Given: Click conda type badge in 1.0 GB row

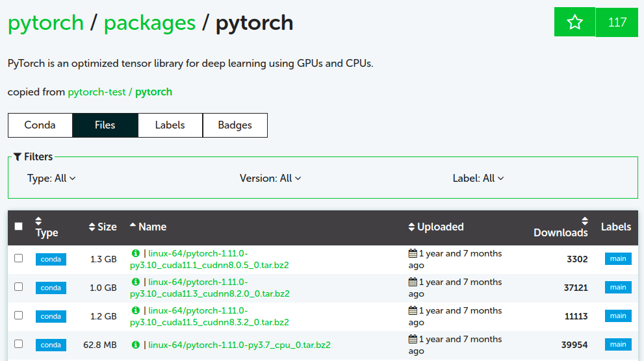Looking at the screenshot, I should (51, 288).
